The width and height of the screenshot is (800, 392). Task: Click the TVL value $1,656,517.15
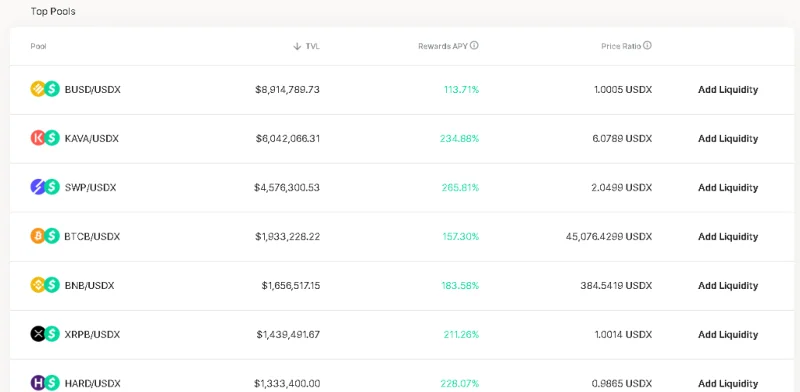pos(291,285)
